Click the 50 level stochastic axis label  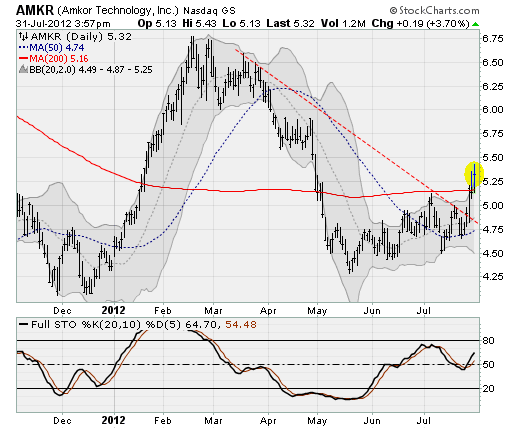pos(488,365)
